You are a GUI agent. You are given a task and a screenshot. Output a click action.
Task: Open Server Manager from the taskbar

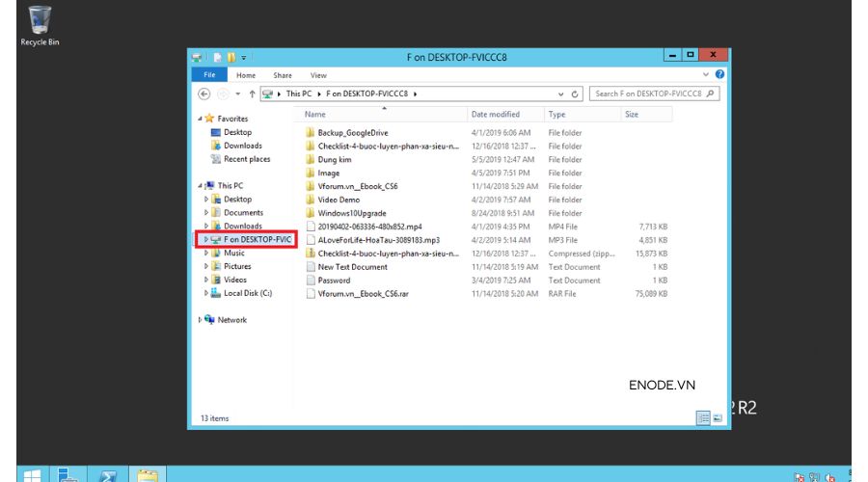(x=68, y=474)
